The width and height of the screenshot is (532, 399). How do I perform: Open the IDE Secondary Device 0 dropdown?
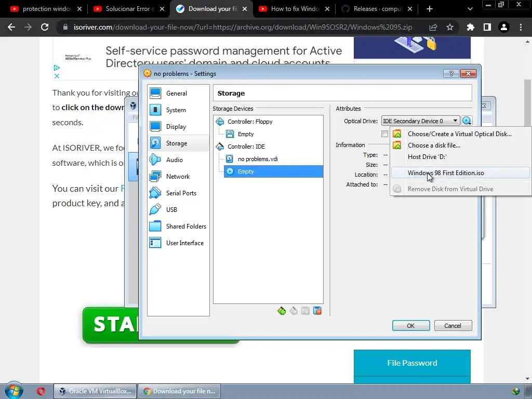pyautogui.click(x=420, y=121)
